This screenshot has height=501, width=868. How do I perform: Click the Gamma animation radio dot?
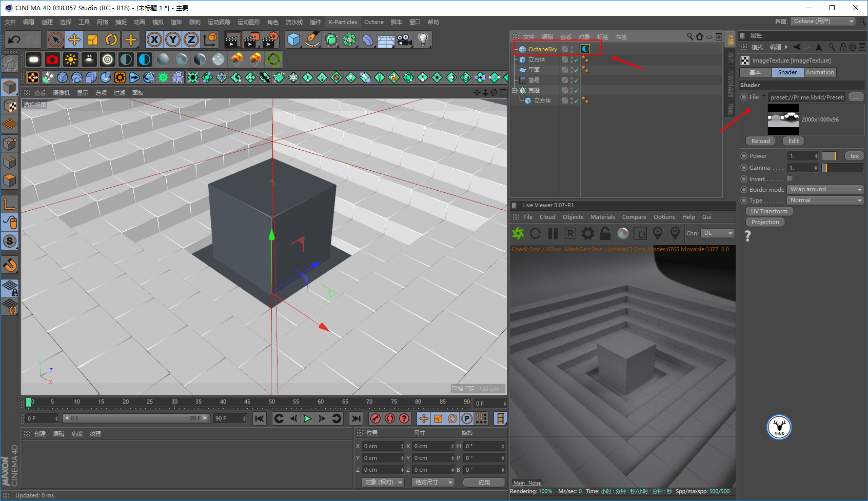(x=744, y=168)
